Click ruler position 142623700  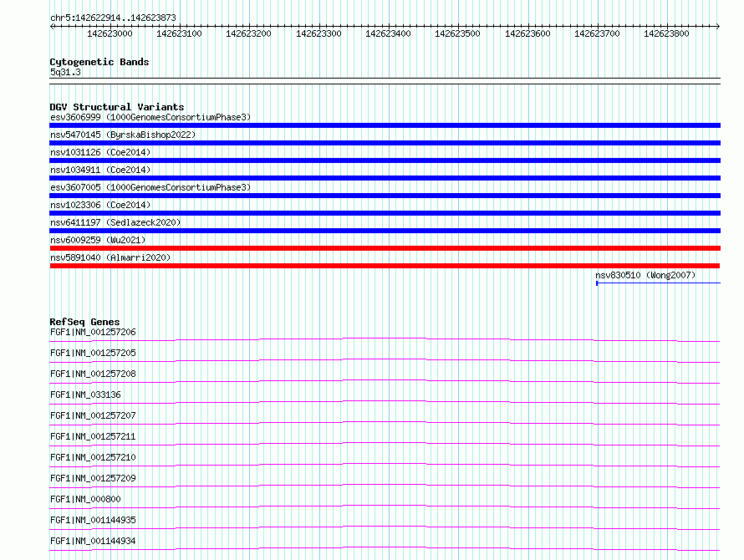coord(597,33)
